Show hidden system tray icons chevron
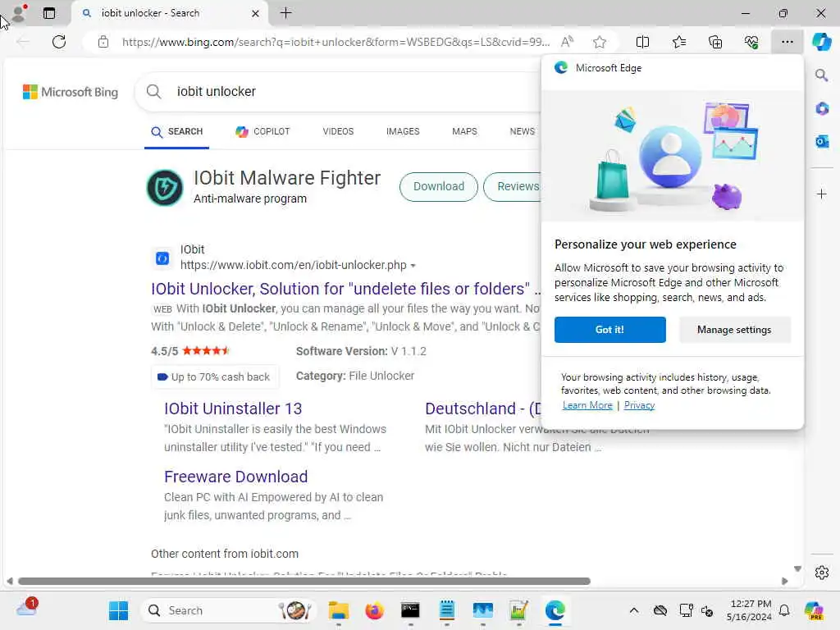 [634, 610]
